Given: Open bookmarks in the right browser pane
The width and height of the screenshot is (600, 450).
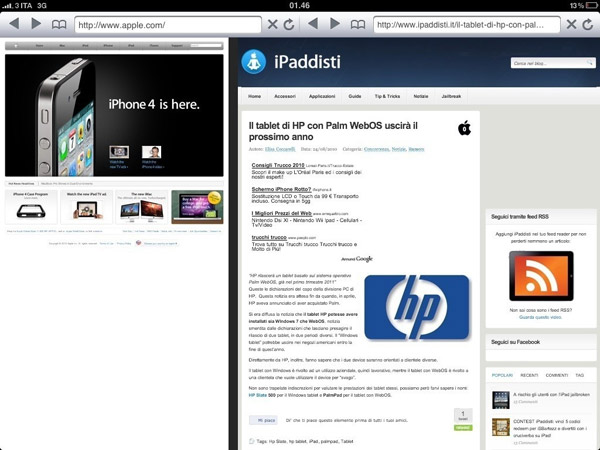Looking at the screenshot, I should click(x=358, y=25).
